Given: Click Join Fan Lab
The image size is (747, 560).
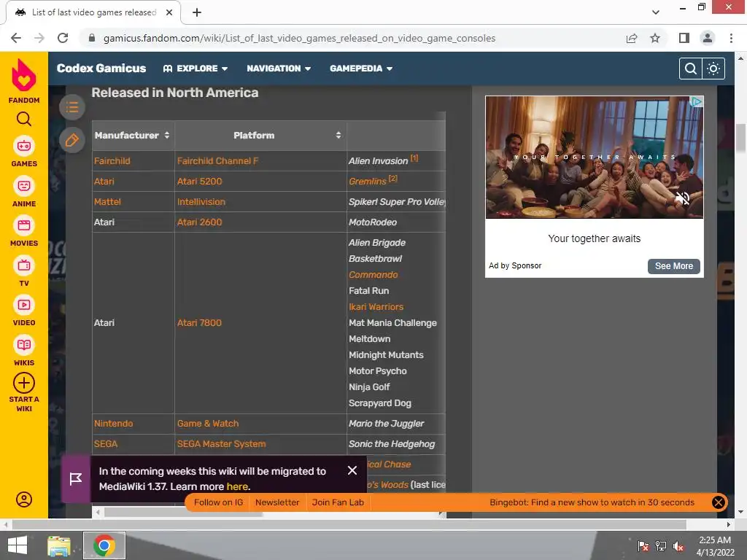Looking at the screenshot, I should pos(338,502).
